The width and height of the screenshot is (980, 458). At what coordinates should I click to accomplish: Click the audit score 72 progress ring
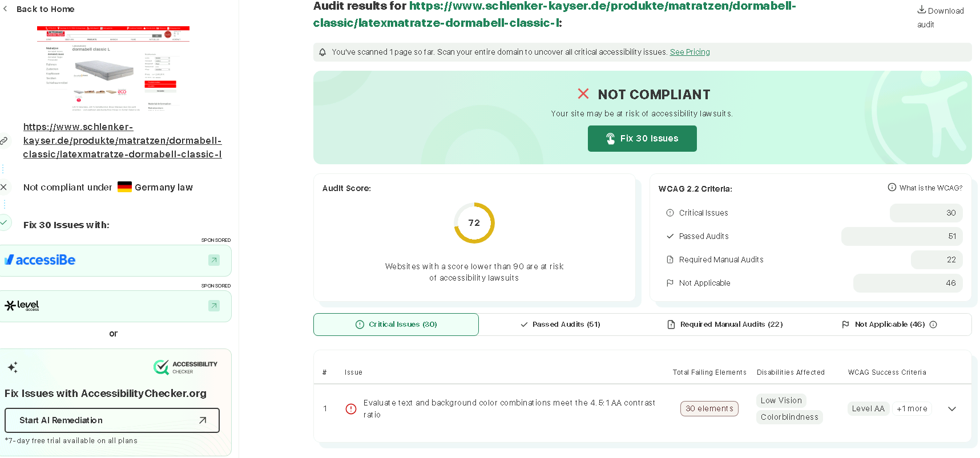pyautogui.click(x=474, y=223)
